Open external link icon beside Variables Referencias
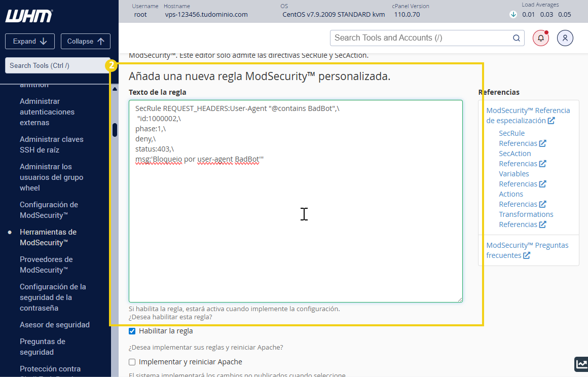This screenshot has width=588, height=377. [x=542, y=184]
